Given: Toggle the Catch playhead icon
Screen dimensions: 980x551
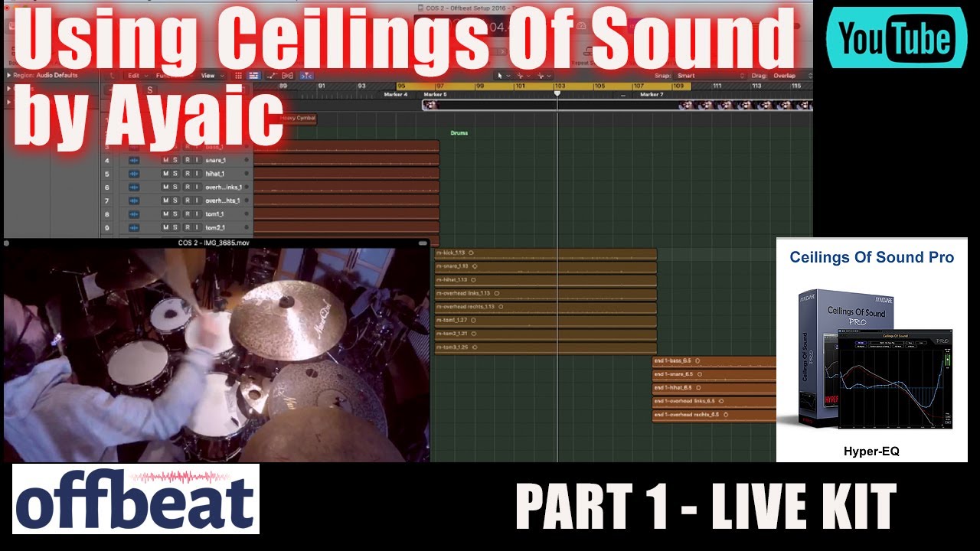Looking at the screenshot, I should click(306, 76).
